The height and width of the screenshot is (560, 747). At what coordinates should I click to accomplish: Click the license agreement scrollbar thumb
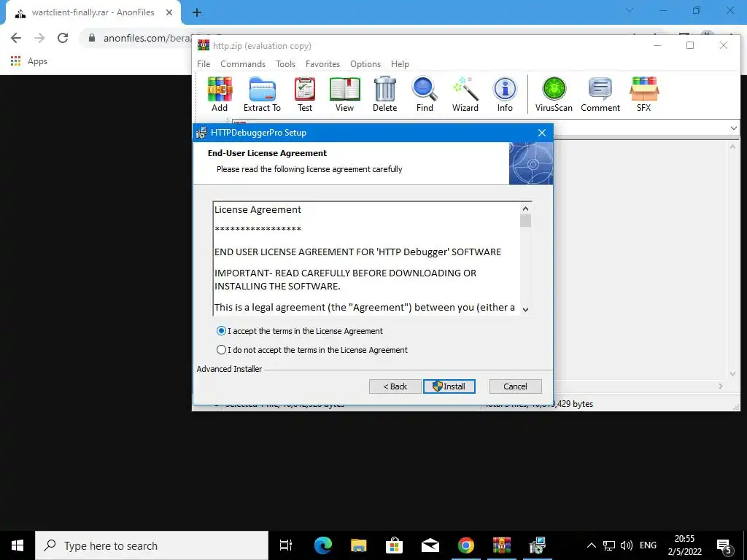coord(525,221)
